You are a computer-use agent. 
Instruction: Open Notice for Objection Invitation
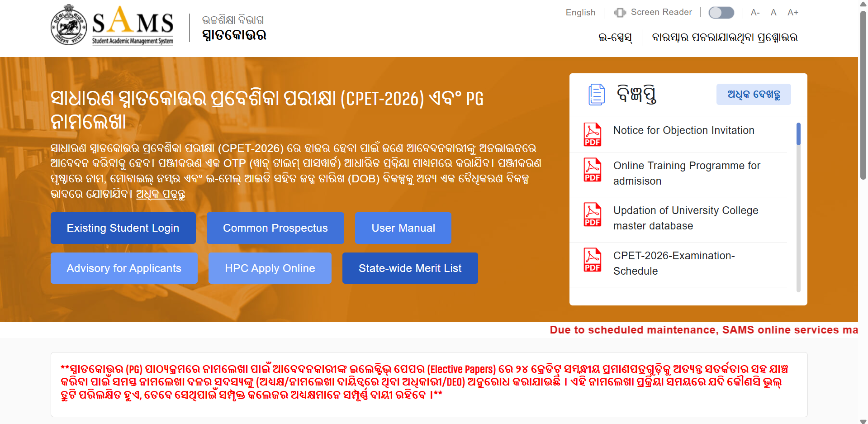pyautogui.click(x=683, y=130)
